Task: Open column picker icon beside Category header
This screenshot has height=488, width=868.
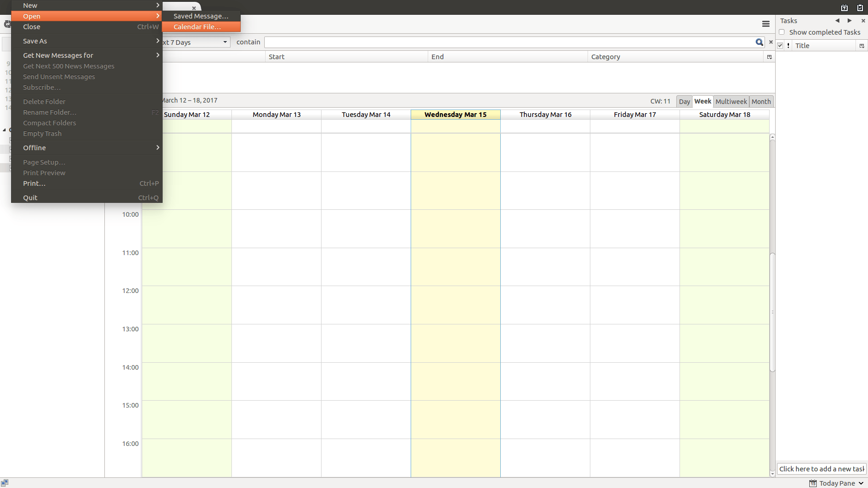Action: coord(770,57)
